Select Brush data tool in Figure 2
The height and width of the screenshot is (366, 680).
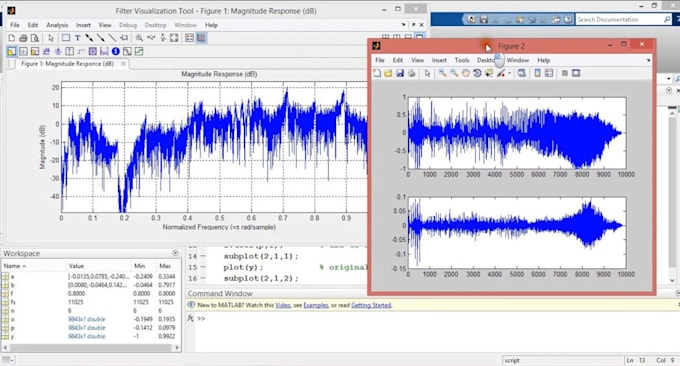point(501,73)
